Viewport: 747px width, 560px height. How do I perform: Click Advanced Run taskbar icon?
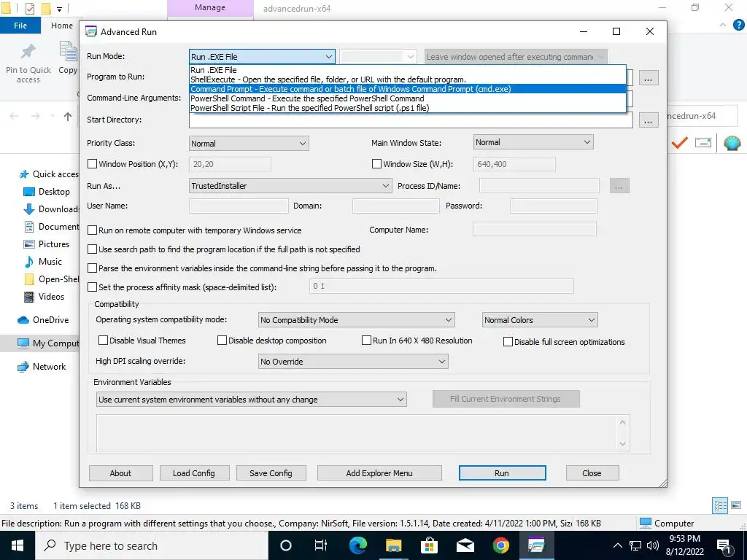pos(536,545)
